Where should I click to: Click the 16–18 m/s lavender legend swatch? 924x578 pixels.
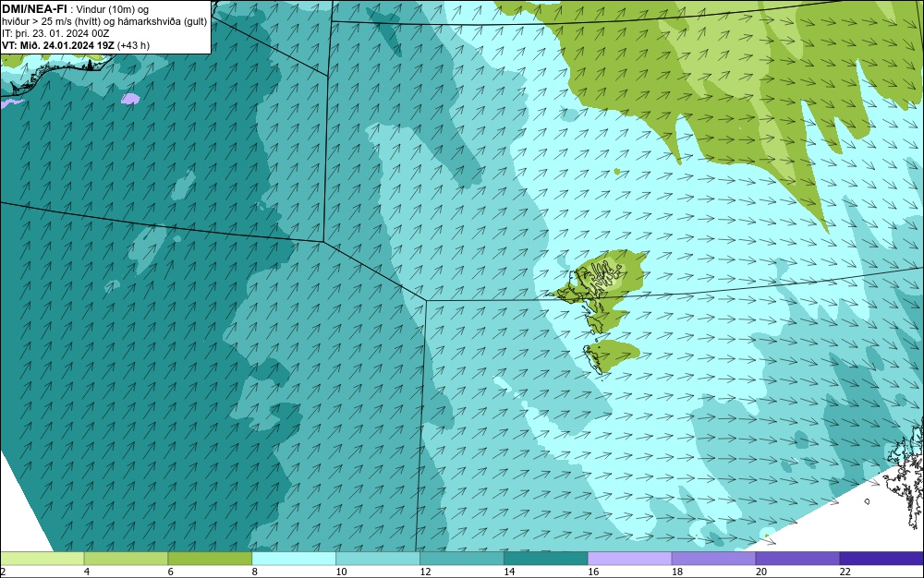[630, 558]
